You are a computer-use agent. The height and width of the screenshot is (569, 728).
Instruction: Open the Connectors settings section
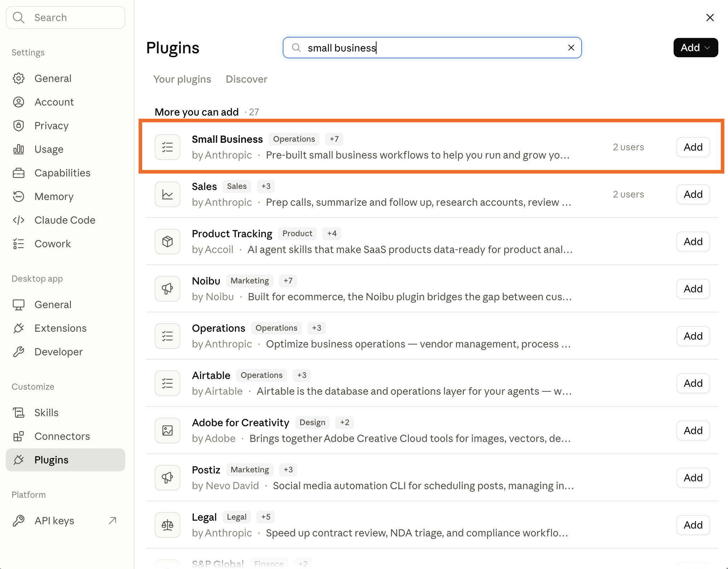pyautogui.click(x=65, y=436)
